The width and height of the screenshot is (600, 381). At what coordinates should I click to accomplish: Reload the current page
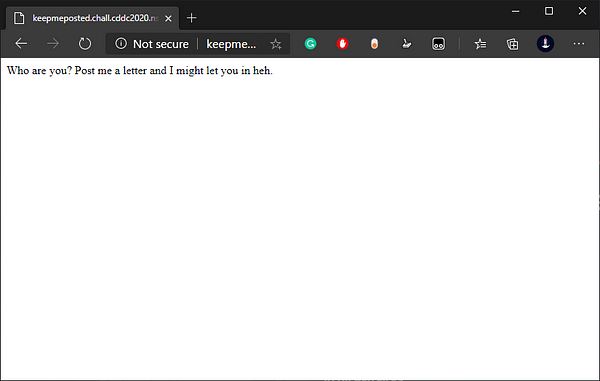pos(85,44)
